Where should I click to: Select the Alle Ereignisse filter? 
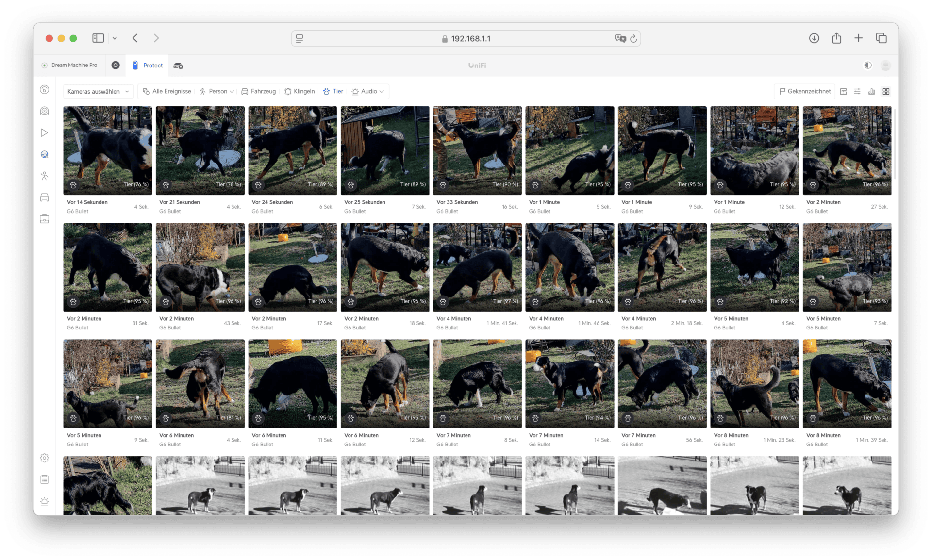(167, 91)
